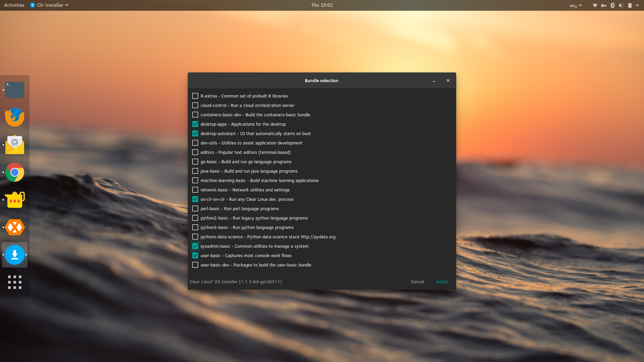The width and height of the screenshot is (644, 362).
Task: Click the Bundle selection title bar
Action: (321, 81)
